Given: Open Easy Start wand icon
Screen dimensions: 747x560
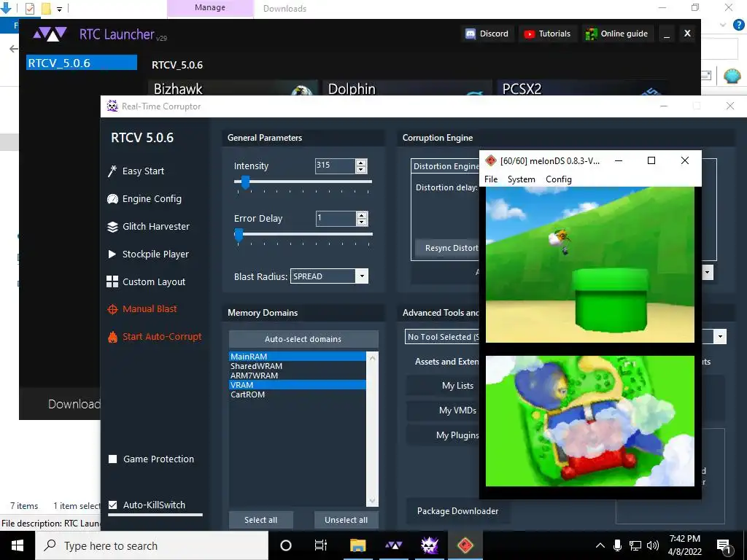Looking at the screenshot, I should [x=112, y=171].
